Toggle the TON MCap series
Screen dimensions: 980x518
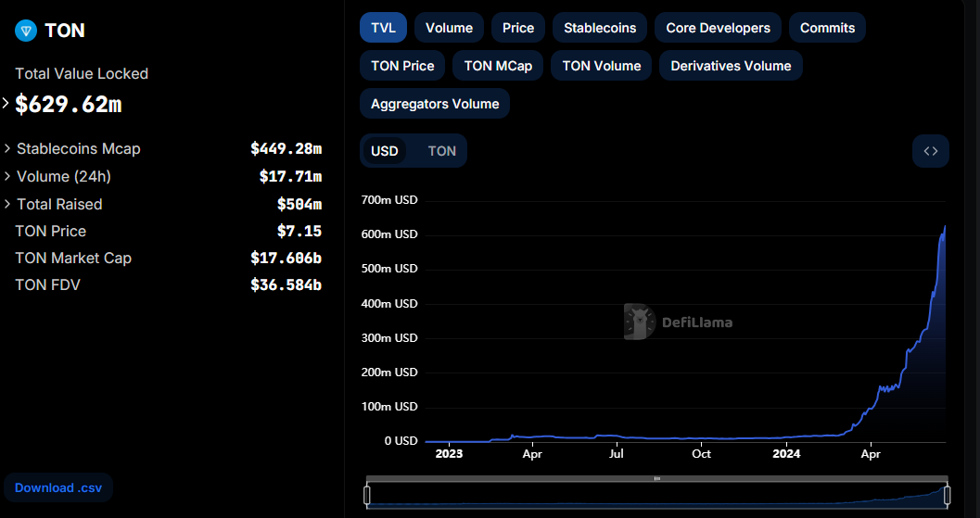(x=498, y=66)
